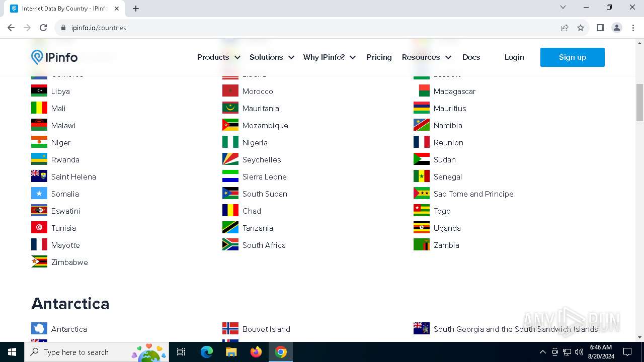Open the volume control in system tray
The height and width of the screenshot is (362, 644).
579,352
